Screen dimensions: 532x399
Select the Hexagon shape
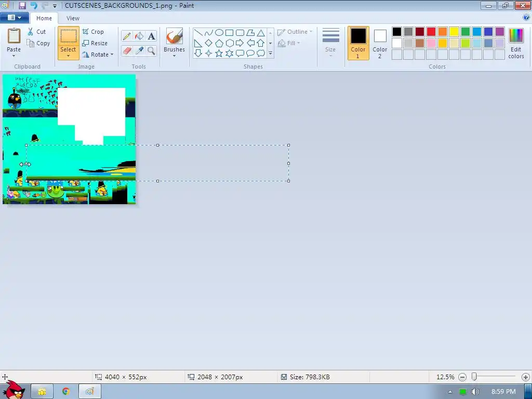point(229,43)
